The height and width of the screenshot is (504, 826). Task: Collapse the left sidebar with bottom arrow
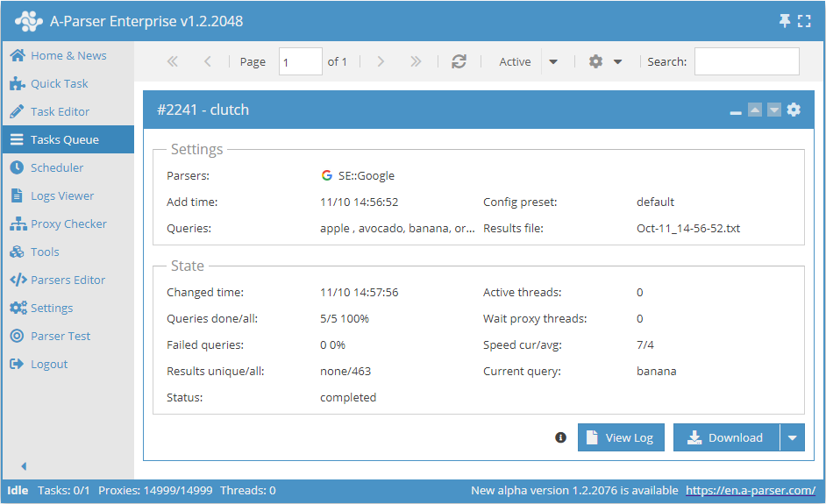click(24, 466)
